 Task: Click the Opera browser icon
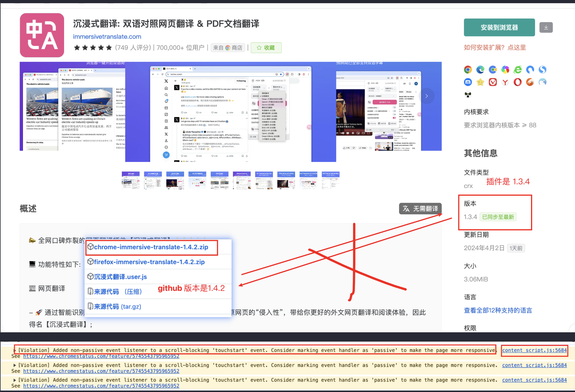[518, 82]
